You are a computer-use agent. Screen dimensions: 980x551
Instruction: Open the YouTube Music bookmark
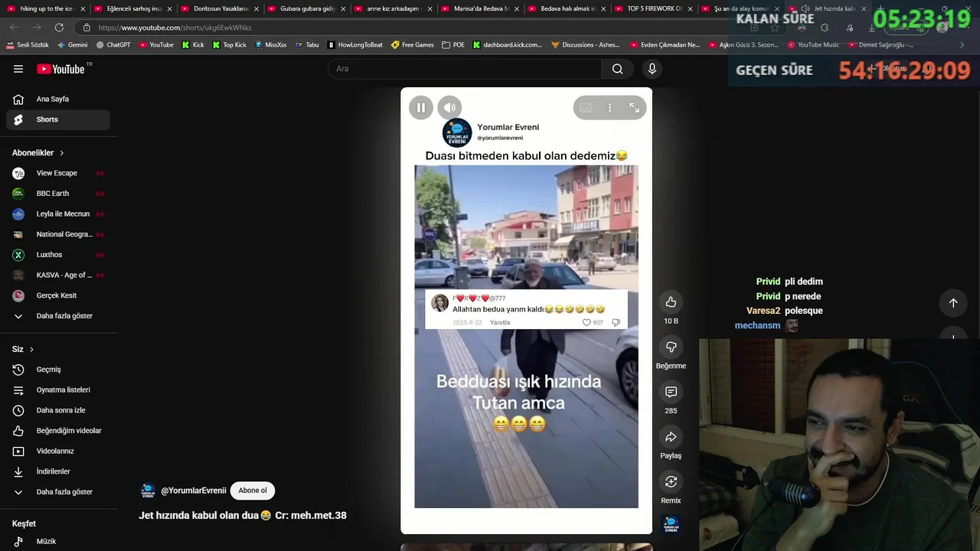[813, 45]
